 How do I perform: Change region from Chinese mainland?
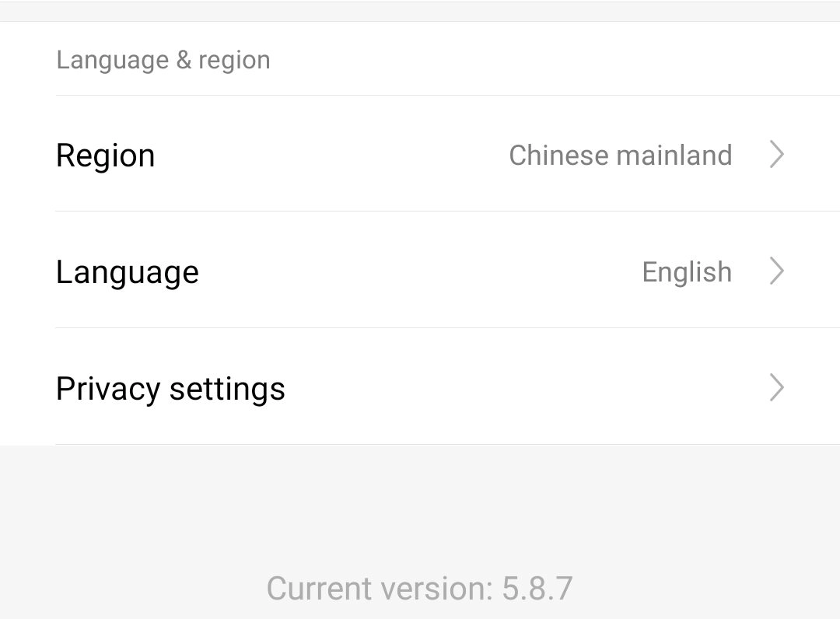620,155
